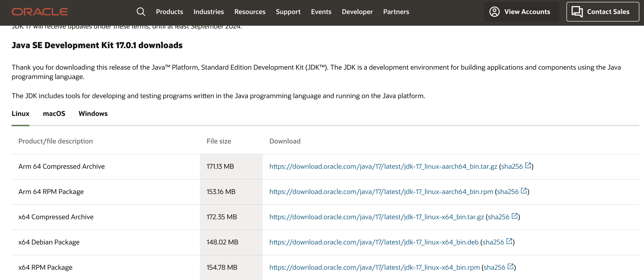644x280 pixels.
Task: Switch to the Windows tab
Action: (x=93, y=114)
